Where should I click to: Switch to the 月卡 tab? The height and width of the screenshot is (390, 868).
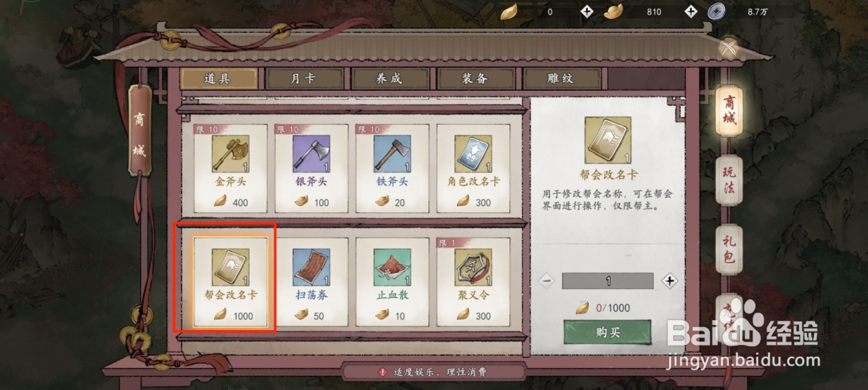(x=304, y=79)
